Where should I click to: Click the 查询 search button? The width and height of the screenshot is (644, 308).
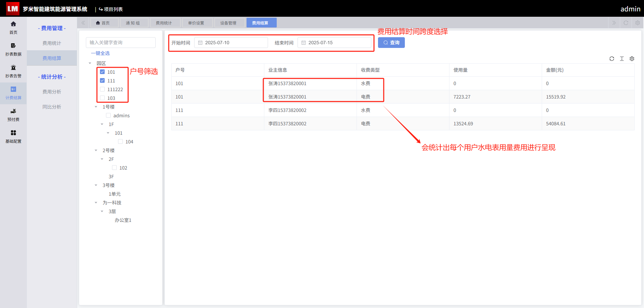391,43
